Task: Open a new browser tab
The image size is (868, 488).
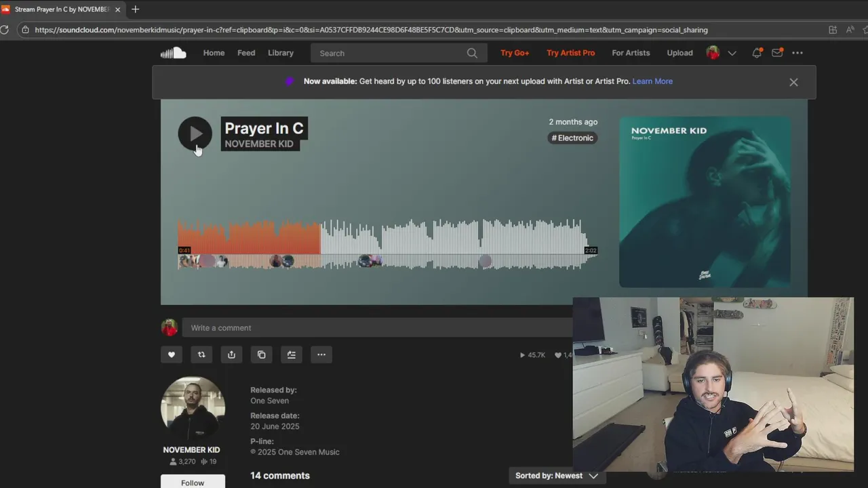Action: tap(135, 9)
